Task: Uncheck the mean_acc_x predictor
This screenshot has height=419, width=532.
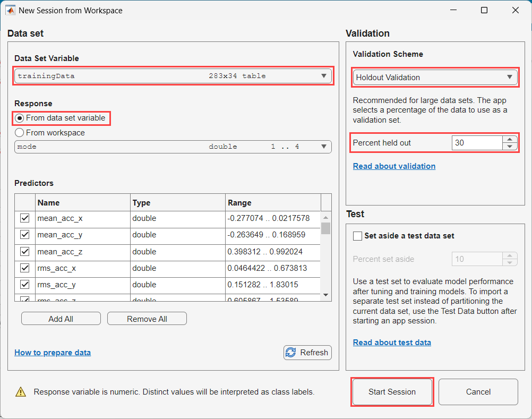Action: [25, 218]
